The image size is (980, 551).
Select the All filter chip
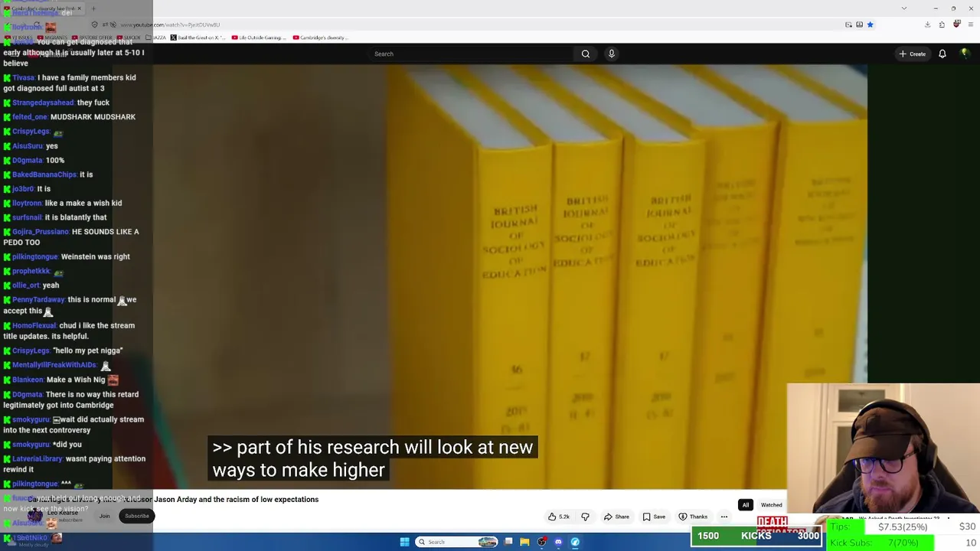point(745,505)
